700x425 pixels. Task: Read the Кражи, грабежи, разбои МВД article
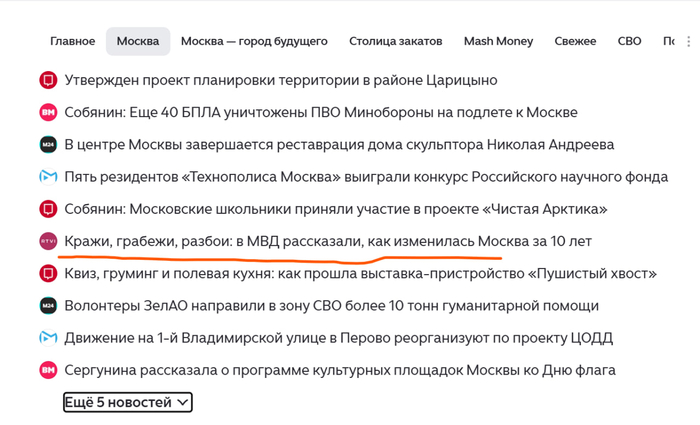[328, 241]
